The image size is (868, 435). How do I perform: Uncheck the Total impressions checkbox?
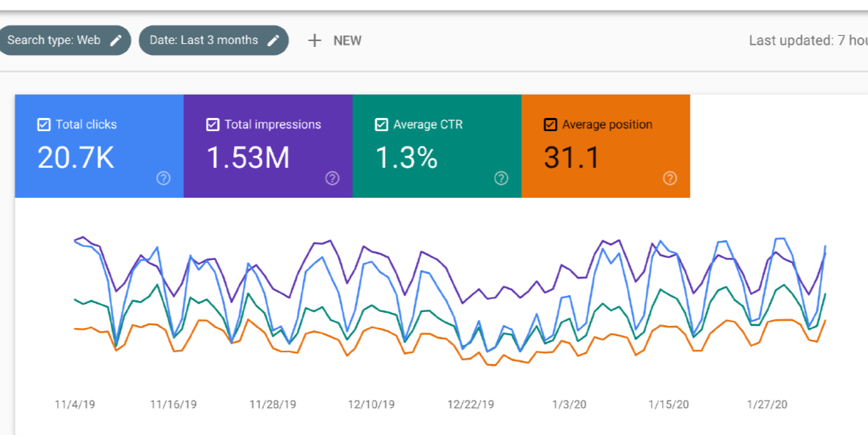point(213,125)
